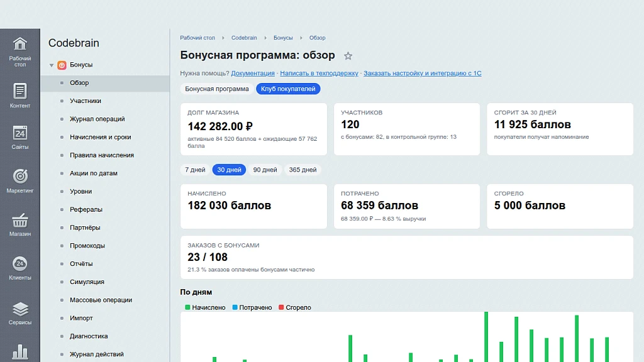Click the Сгорело 5 000 баллов value
This screenshot has height=362, width=644.
point(530,206)
